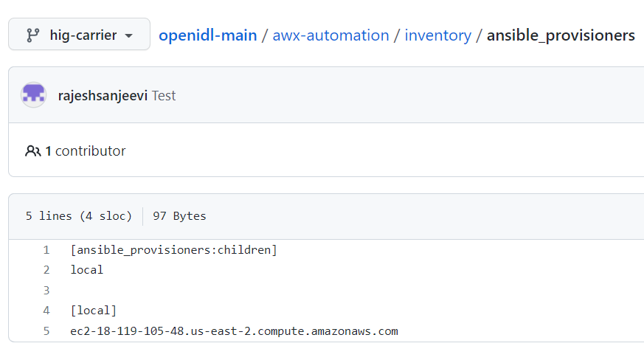The image size is (644, 346).
Task: Open rajeshsanjeevi's avatar image
Action: (x=33, y=94)
